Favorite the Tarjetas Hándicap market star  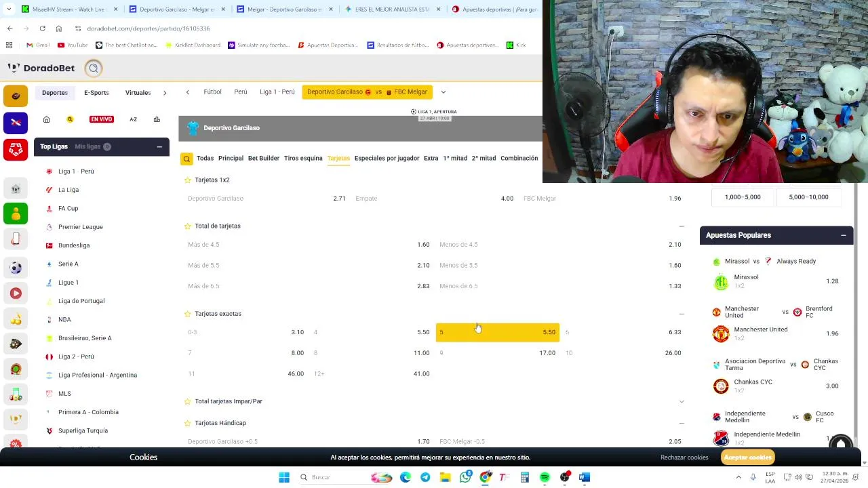188,423
